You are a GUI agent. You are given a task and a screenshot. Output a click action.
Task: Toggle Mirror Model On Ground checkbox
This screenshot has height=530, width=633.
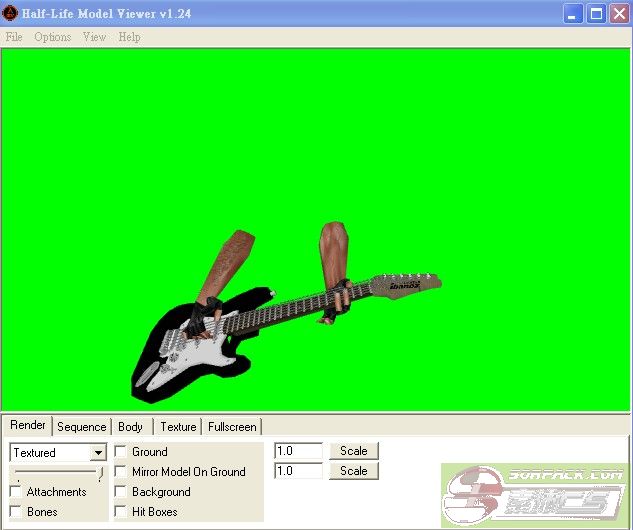(120, 472)
